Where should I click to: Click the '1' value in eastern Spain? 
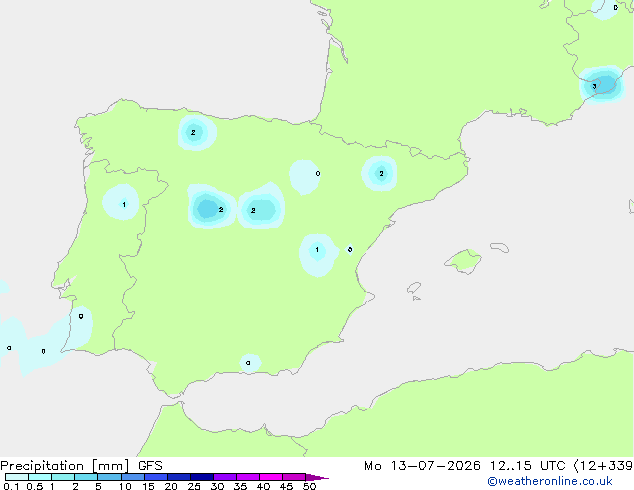coord(317,249)
